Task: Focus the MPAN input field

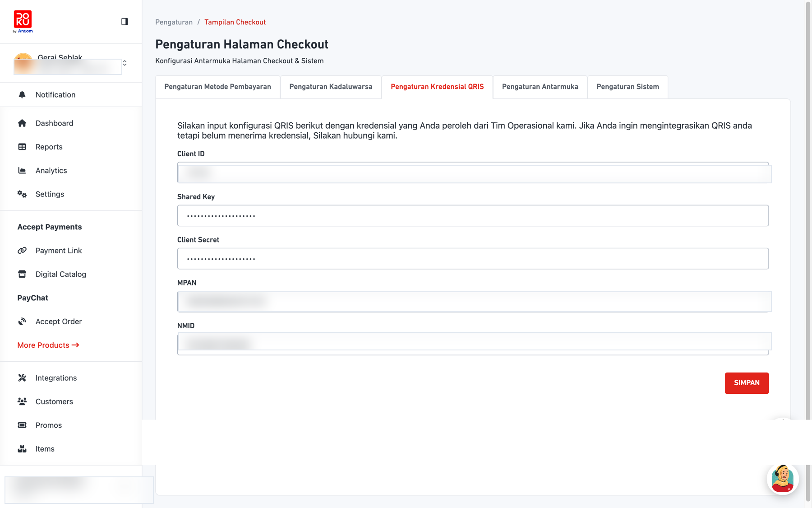Action: tap(473, 301)
